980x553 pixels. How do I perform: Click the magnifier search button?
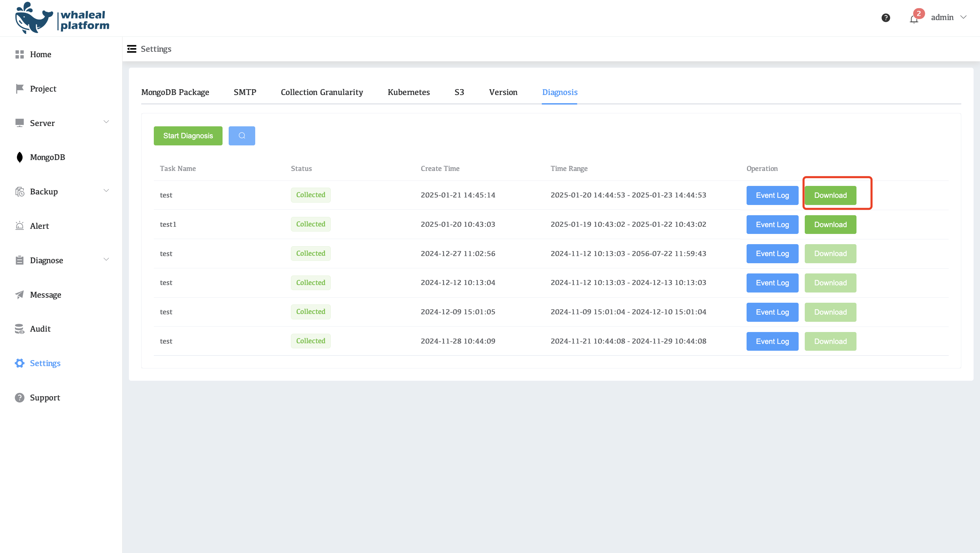tap(242, 136)
